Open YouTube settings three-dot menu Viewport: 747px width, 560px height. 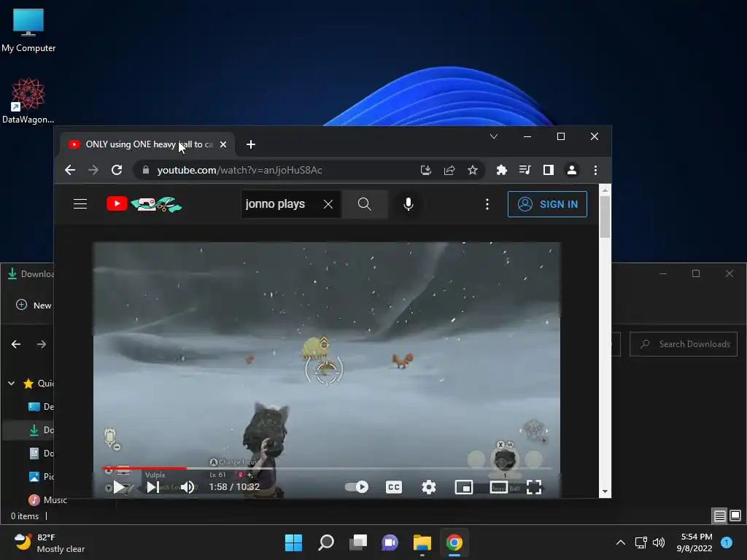click(487, 204)
